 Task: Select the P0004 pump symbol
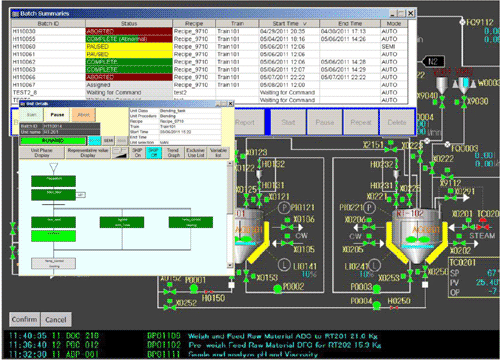tap(377, 304)
